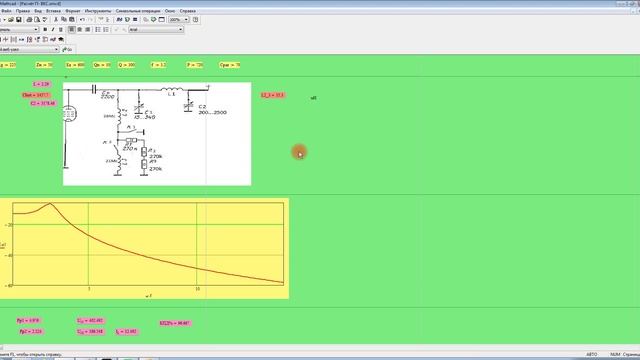
Task: Expand the text style dropdown
Action: coord(36,29)
